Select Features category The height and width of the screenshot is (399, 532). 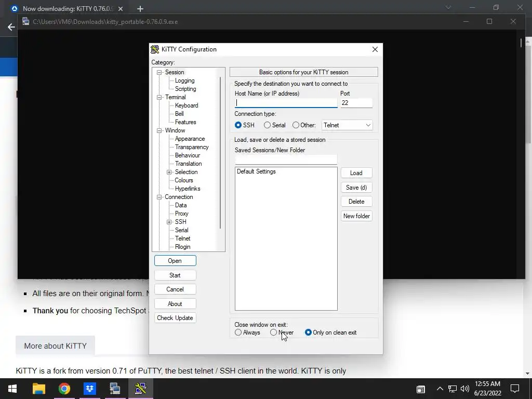[x=185, y=122]
